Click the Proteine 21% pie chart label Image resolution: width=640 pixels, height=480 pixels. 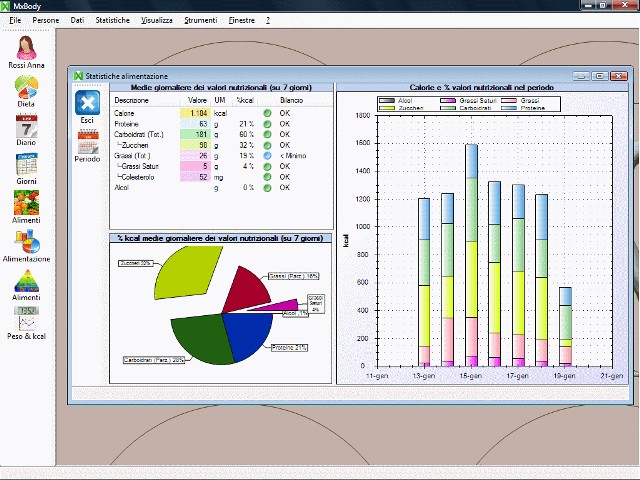tap(288, 347)
